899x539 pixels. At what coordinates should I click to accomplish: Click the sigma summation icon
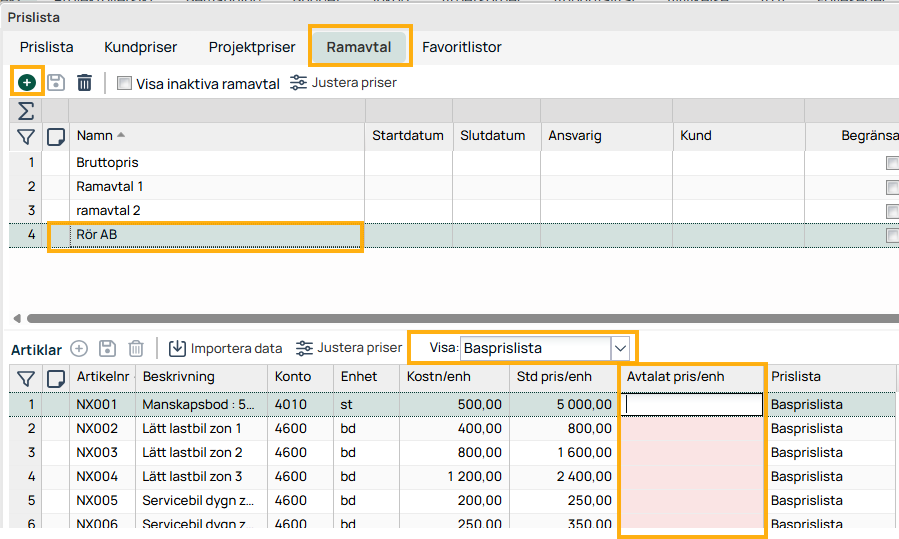26,111
